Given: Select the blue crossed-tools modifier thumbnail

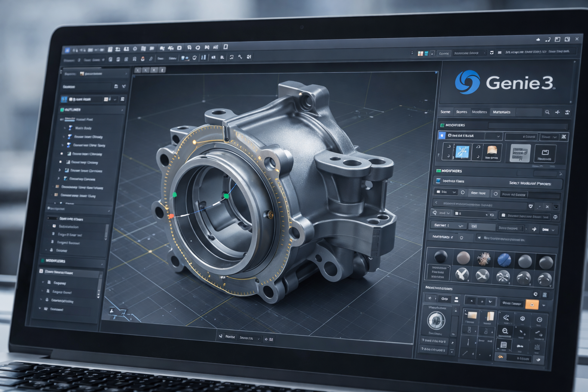Looking at the screenshot, I should tap(462, 152).
